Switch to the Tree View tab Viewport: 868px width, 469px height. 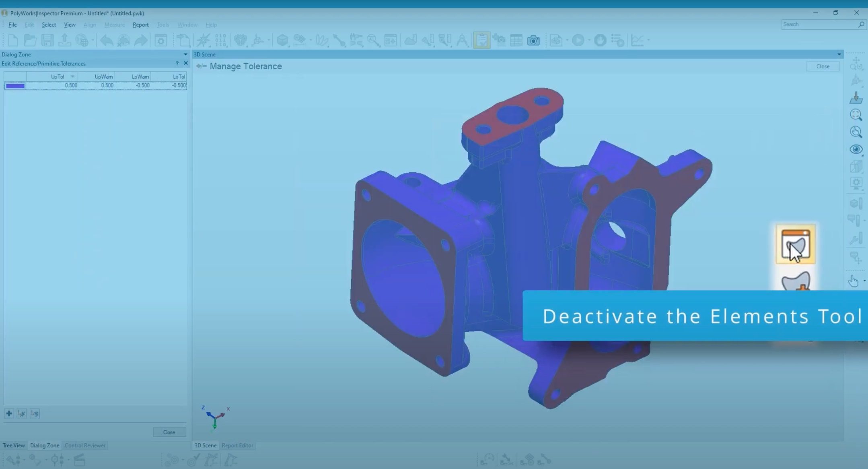click(14, 445)
